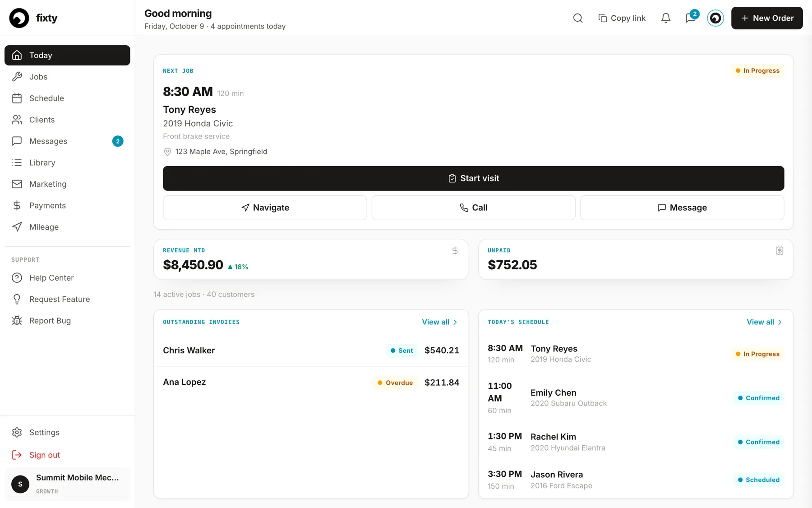Call the client
This screenshot has height=508, width=812.
point(473,208)
